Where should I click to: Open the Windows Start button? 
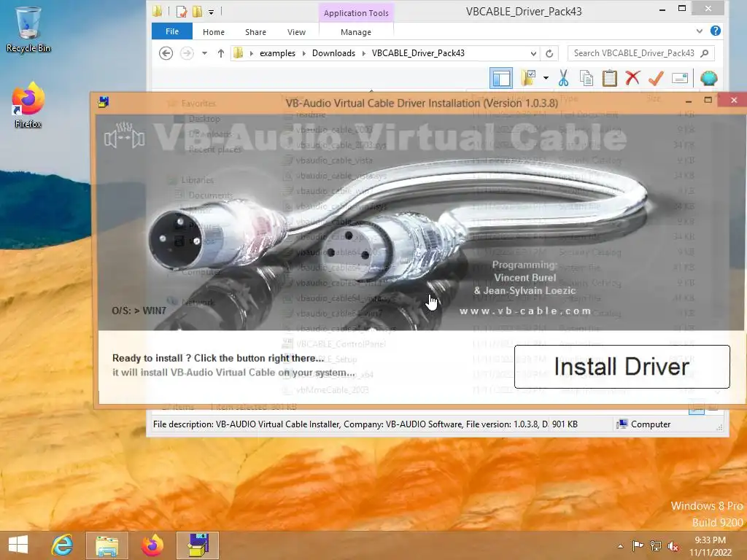18,545
